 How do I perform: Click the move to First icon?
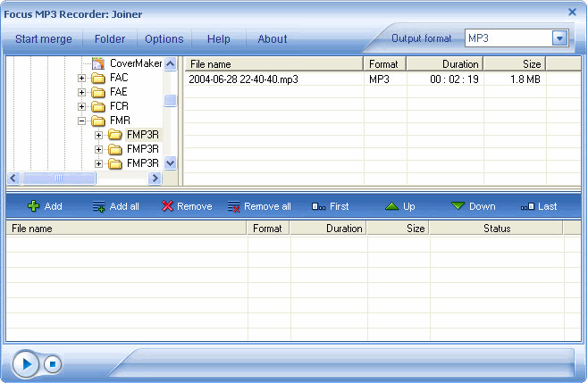[x=319, y=206]
